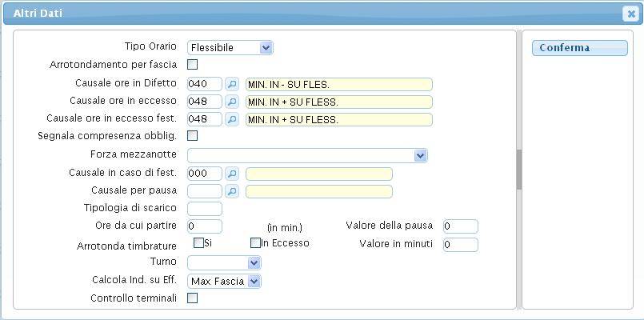The height and width of the screenshot is (320, 644).
Task: Enable the In Eccesso checkbox
Action: 255,243
